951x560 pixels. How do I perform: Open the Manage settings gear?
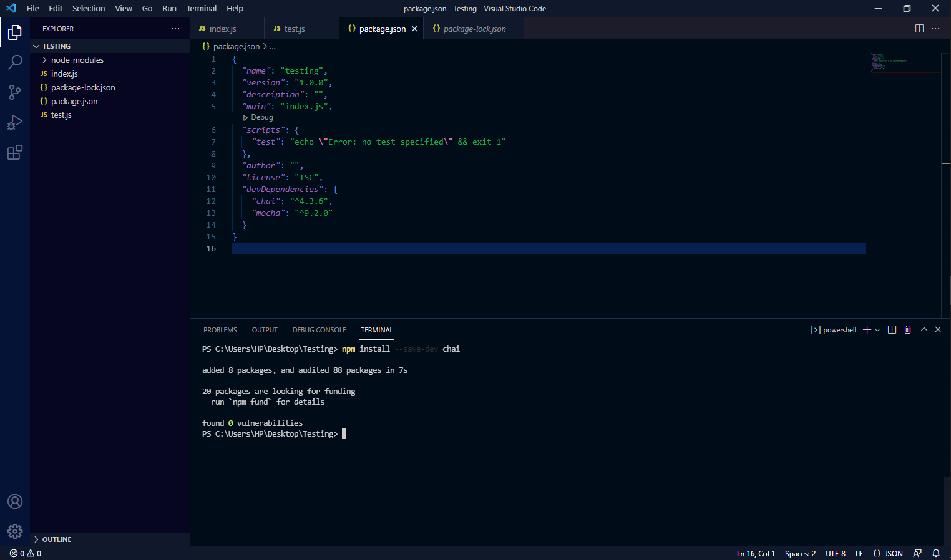point(15,531)
